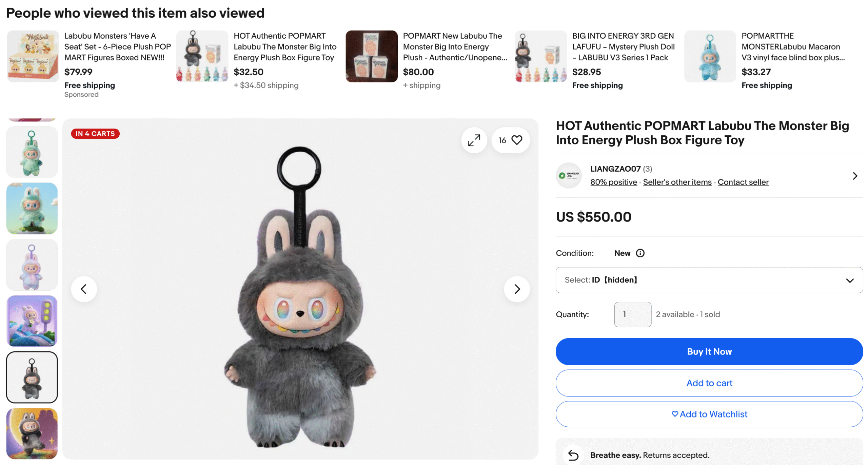868x465 pixels.
Task: Click the info icon next to New condition
Action: [639, 253]
